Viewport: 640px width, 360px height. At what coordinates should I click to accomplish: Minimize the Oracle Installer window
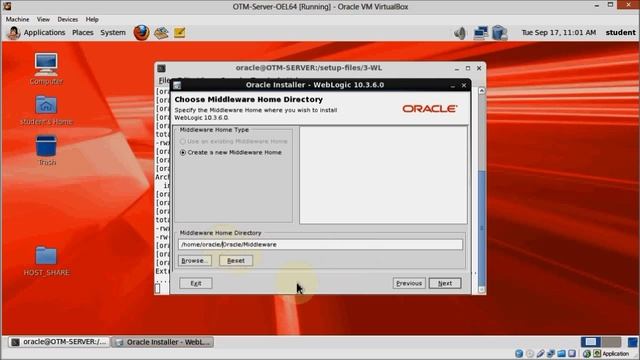453,85
